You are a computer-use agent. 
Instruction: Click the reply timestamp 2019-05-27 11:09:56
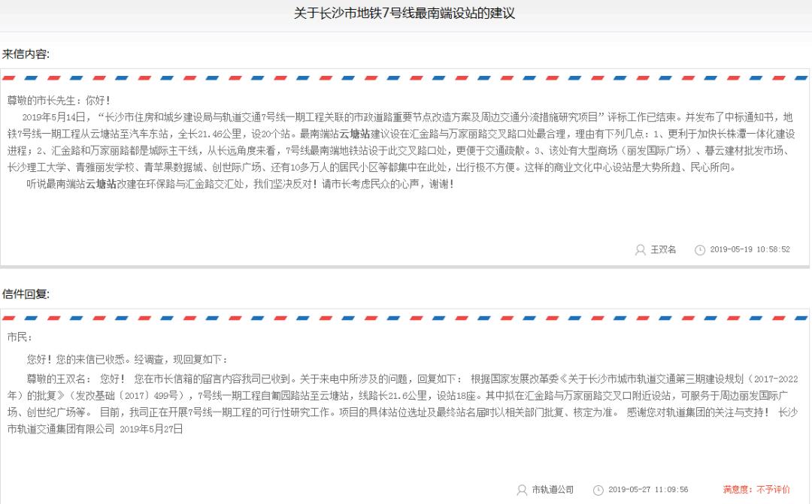[x=647, y=490]
